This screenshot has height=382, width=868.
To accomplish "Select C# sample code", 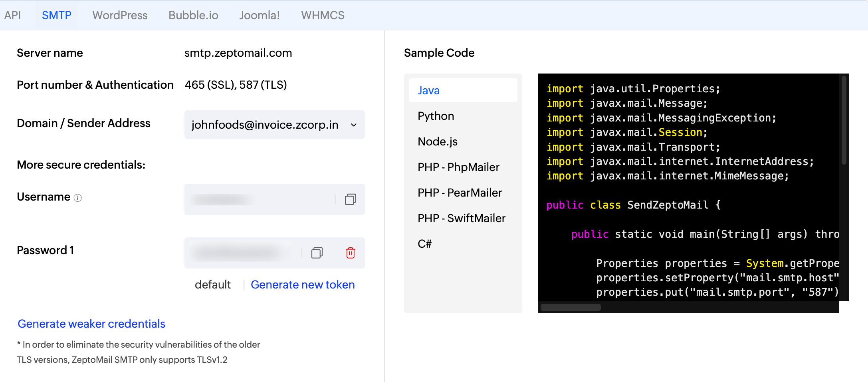I will (x=424, y=244).
